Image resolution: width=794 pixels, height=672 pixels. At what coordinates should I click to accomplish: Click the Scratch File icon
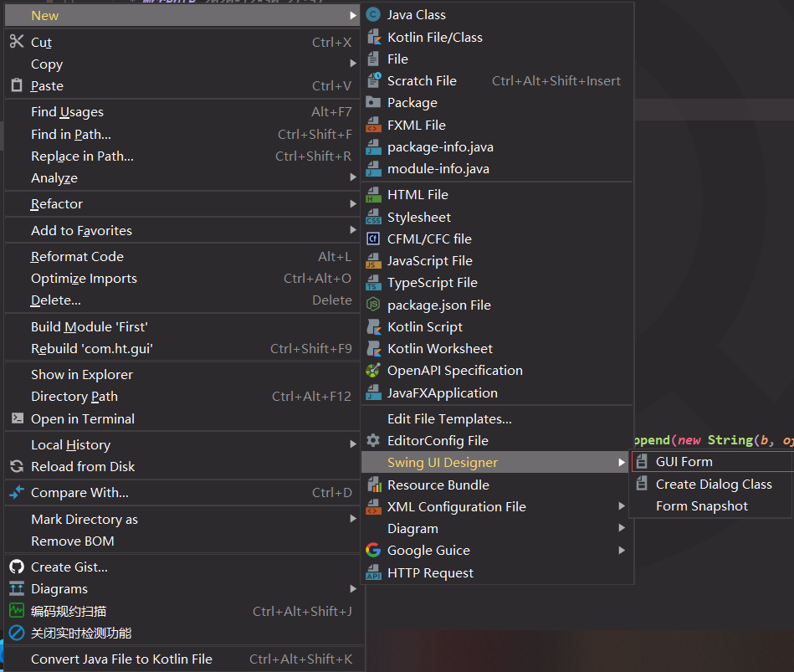tap(373, 80)
